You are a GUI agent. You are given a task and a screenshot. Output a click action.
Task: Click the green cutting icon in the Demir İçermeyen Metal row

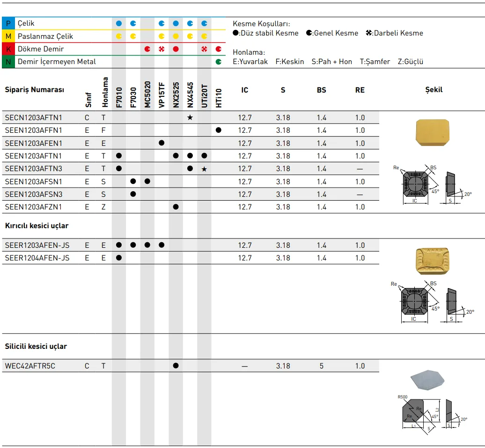click(x=219, y=61)
